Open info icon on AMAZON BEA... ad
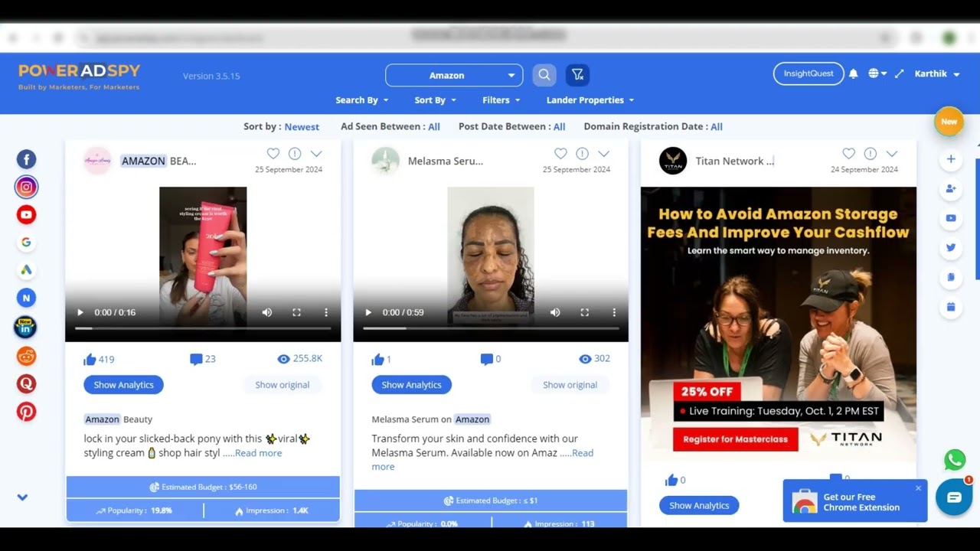 (x=295, y=153)
